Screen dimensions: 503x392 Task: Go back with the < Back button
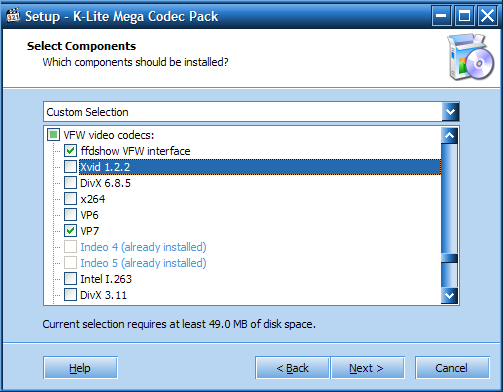[292, 368]
